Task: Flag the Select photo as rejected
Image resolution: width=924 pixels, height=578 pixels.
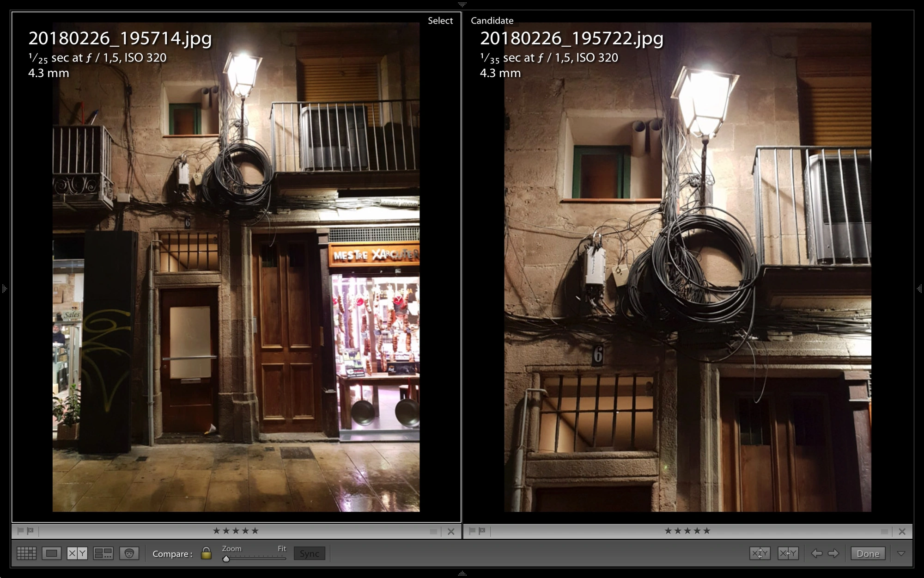Action: coord(30,531)
